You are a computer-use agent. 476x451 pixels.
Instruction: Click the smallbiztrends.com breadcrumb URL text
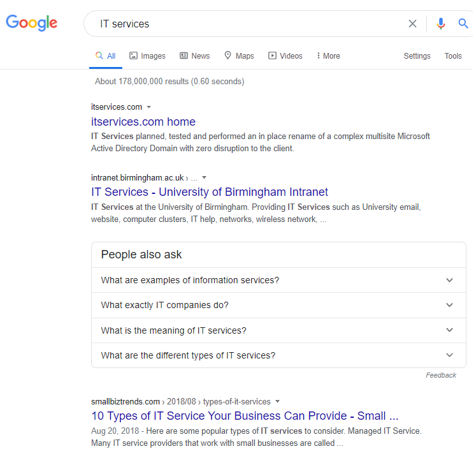(180, 401)
